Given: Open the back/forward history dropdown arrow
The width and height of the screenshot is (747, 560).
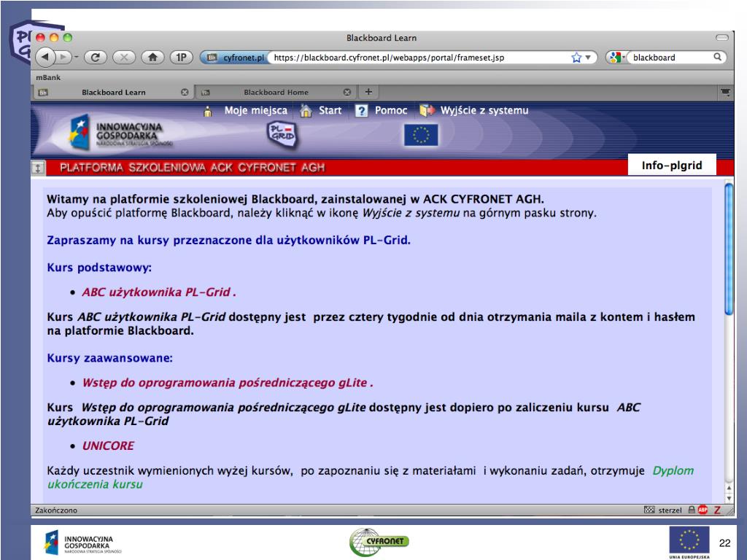Looking at the screenshot, I should click(76, 58).
